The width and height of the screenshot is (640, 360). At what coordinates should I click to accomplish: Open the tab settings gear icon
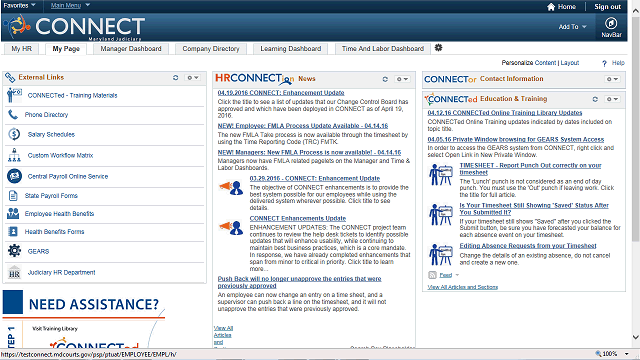tap(438, 48)
